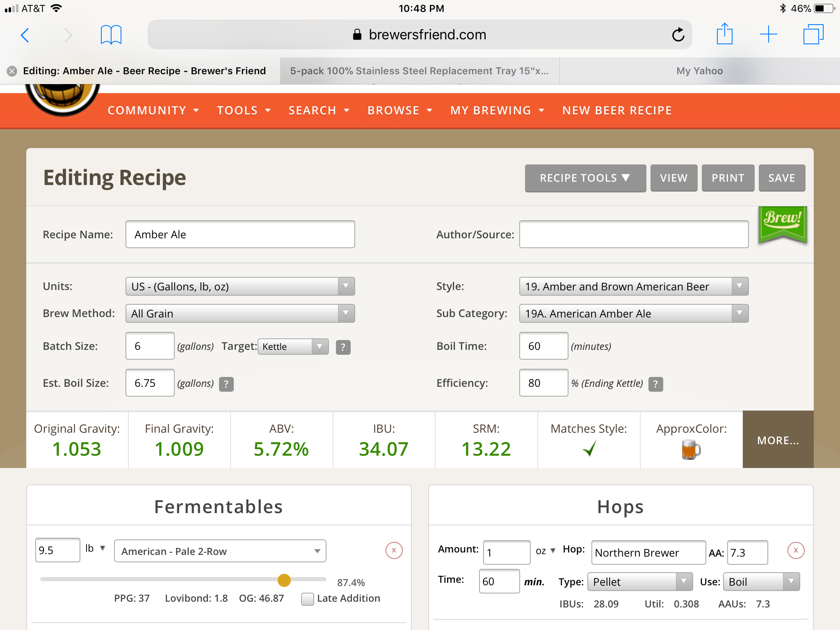Click the ApproxColor beer mug
The height and width of the screenshot is (630, 840).
[691, 450]
